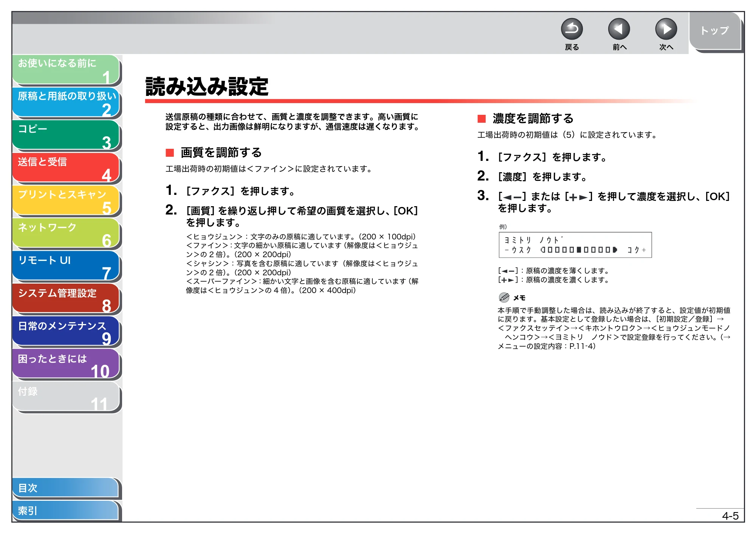Click the <ヒョウジュン> resolution description line
The width and height of the screenshot is (756, 534).
click(x=301, y=237)
